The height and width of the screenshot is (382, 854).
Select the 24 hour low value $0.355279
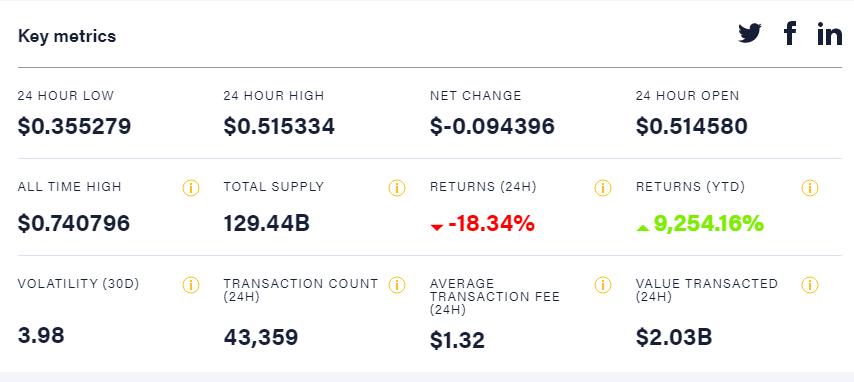coord(74,126)
